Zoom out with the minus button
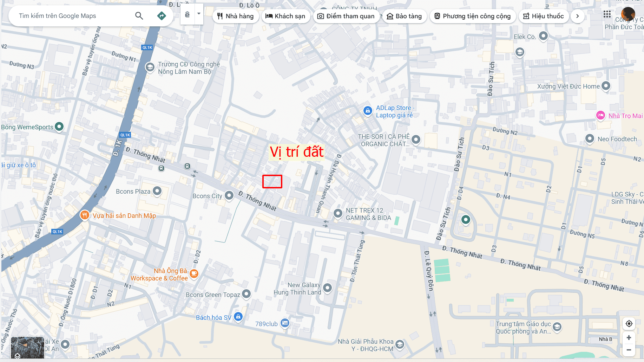The image size is (644, 362). pyautogui.click(x=629, y=350)
